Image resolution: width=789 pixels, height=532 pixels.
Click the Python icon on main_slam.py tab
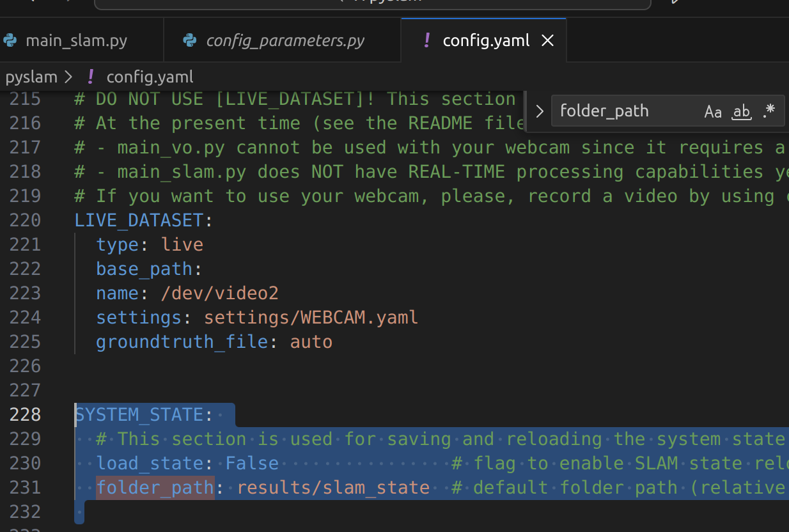[10, 41]
